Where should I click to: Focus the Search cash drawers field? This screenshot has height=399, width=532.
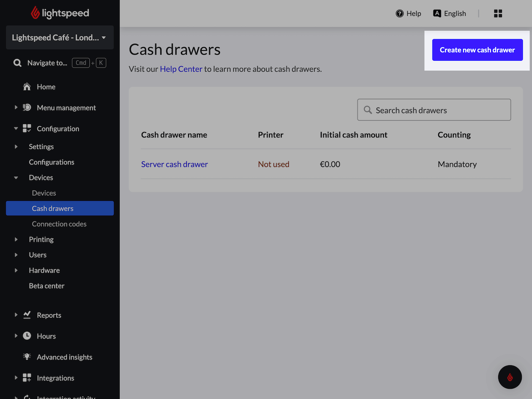tap(434, 110)
